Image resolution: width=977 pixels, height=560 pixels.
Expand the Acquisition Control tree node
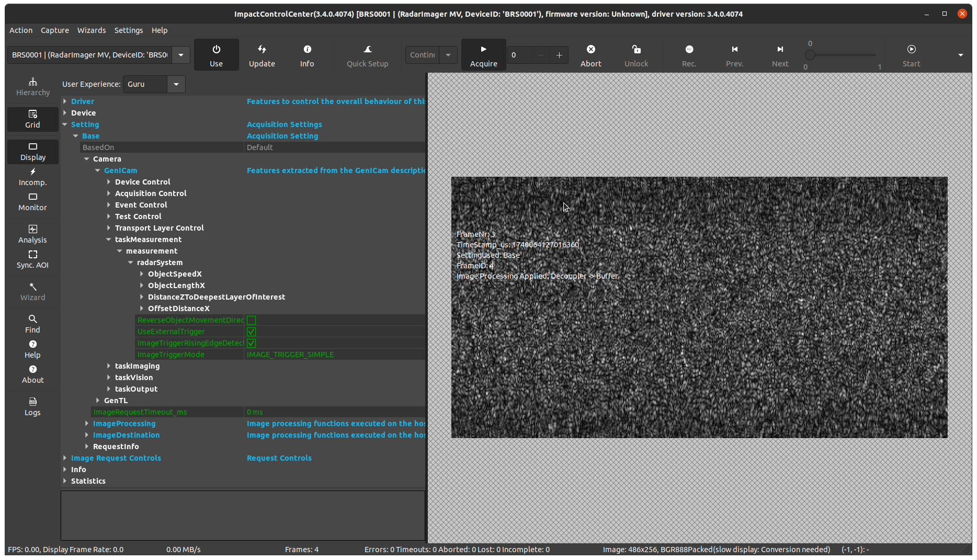pos(109,193)
